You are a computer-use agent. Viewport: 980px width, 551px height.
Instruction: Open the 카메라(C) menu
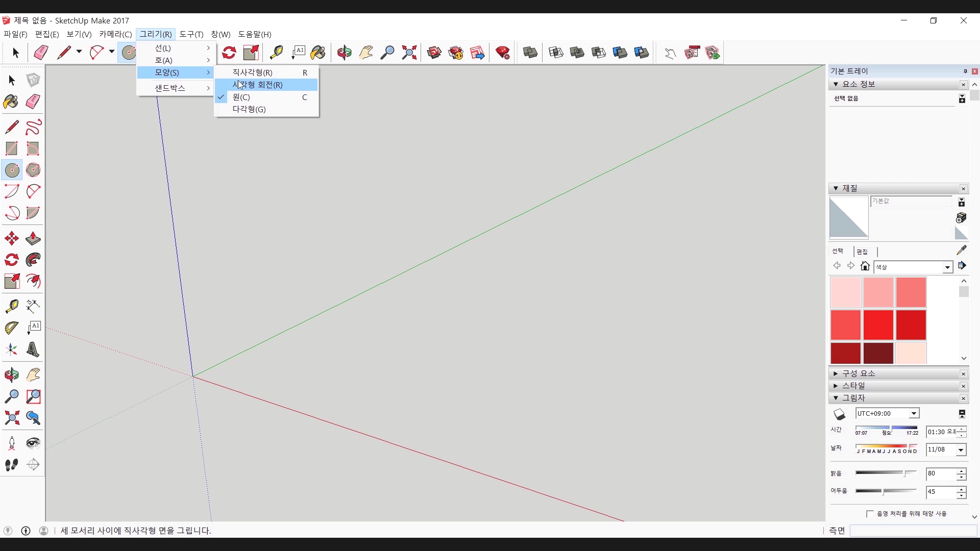coord(115,34)
